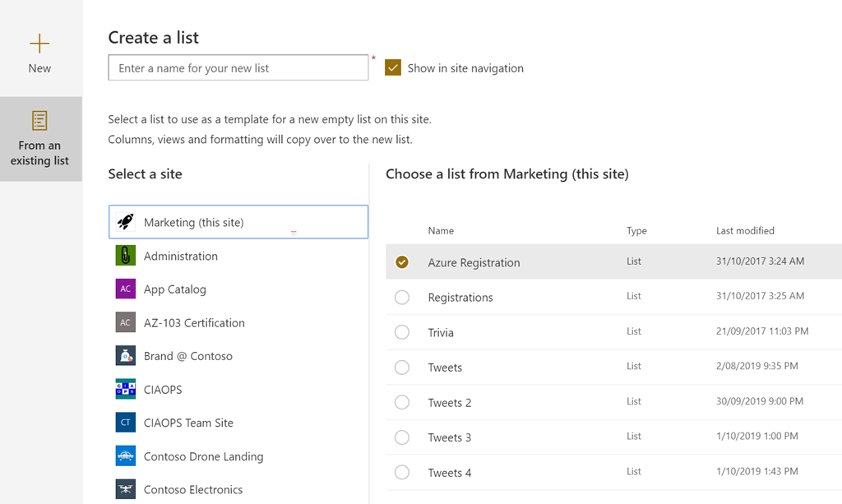Sort by the Name column header
The width and height of the screenshot is (842, 504).
441,231
